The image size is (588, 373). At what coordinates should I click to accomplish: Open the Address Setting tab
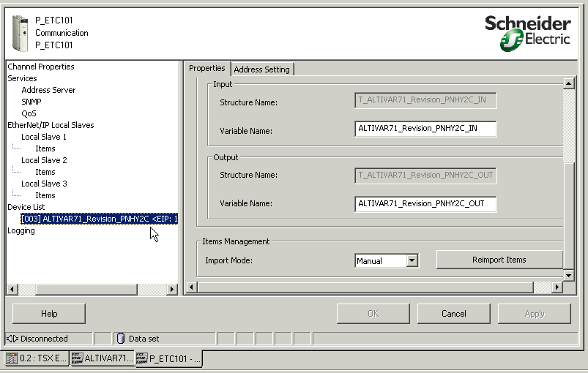click(x=261, y=69)
